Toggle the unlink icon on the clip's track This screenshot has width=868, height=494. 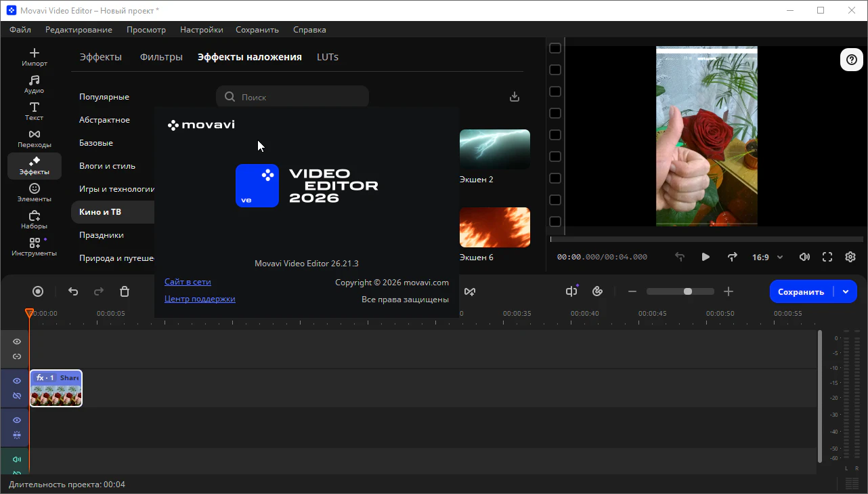tap(17, 396)
